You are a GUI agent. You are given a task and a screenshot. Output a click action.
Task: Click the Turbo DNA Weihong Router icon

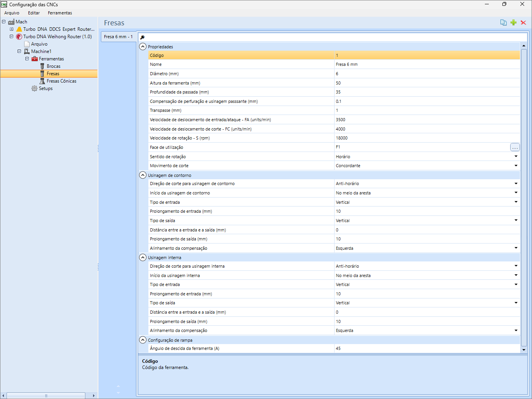[x=19, y=37]
